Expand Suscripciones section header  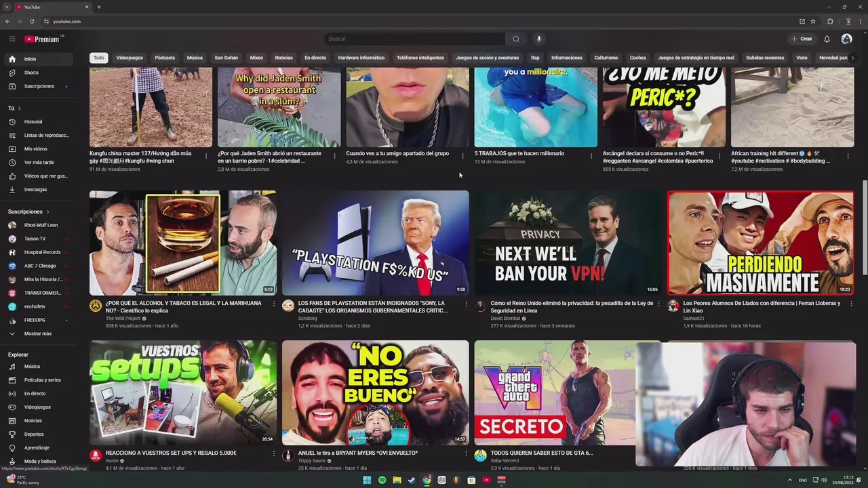(28, 211)
